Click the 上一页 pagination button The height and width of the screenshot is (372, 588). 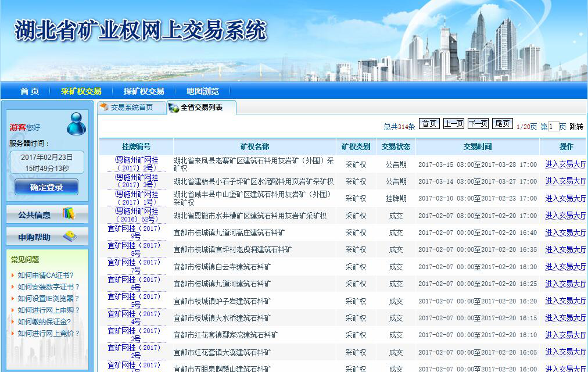453,124
